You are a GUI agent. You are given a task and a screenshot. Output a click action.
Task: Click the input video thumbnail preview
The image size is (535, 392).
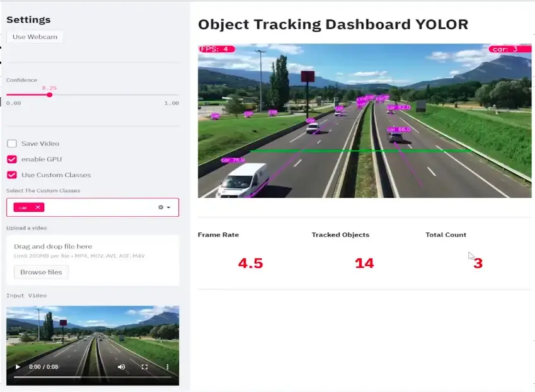click(x=93, y=334)
